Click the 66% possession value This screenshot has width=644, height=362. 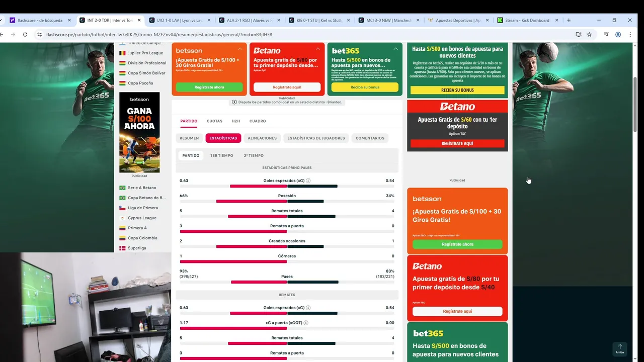(184, 196)
